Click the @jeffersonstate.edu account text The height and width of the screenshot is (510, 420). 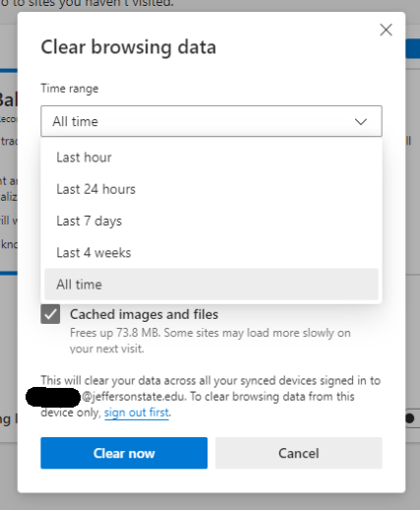pyautogui.click(x=134, y=397)
